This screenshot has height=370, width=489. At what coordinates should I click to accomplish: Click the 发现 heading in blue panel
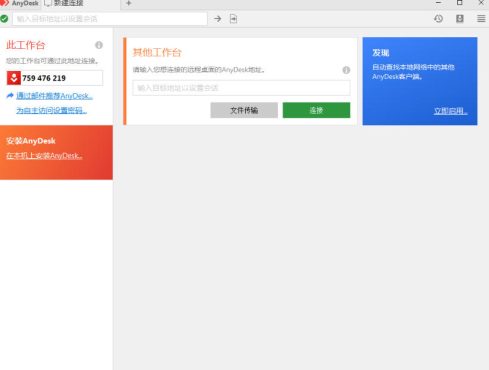pyautogui.click(x=381, y=53)
